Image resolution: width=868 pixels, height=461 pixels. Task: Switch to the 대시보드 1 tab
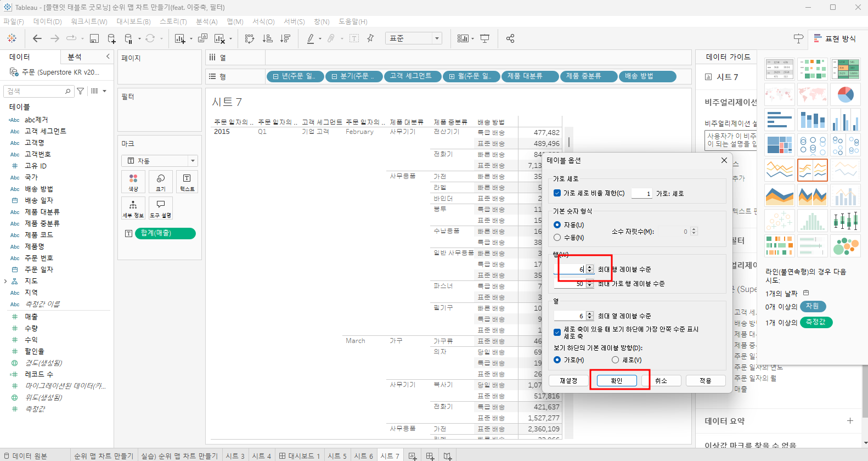300,456
